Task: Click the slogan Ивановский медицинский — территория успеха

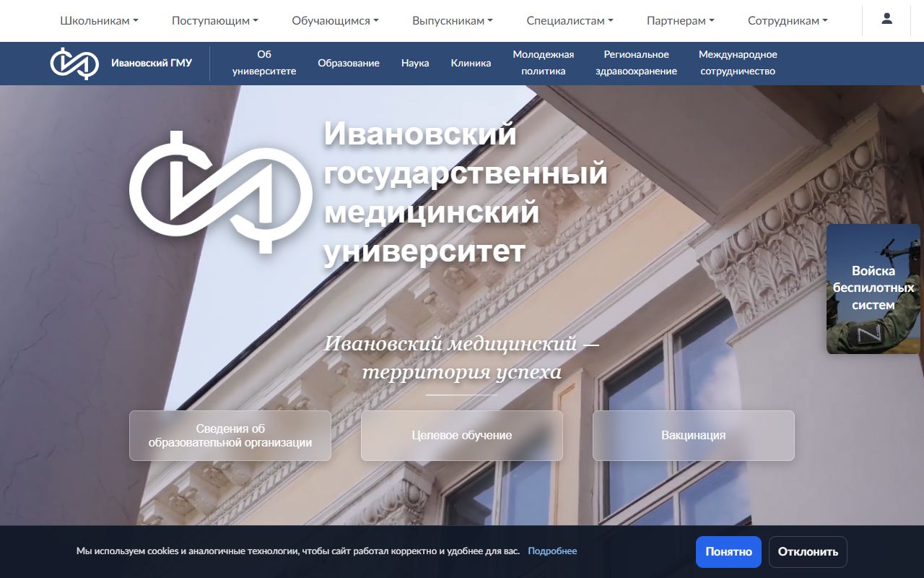Action: [x=462, y=358]
